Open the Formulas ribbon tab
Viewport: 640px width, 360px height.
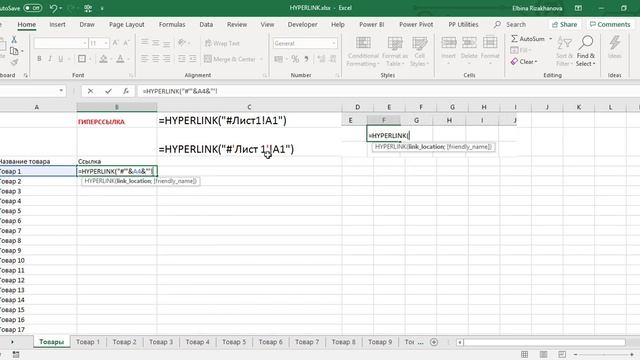point(172,24)
